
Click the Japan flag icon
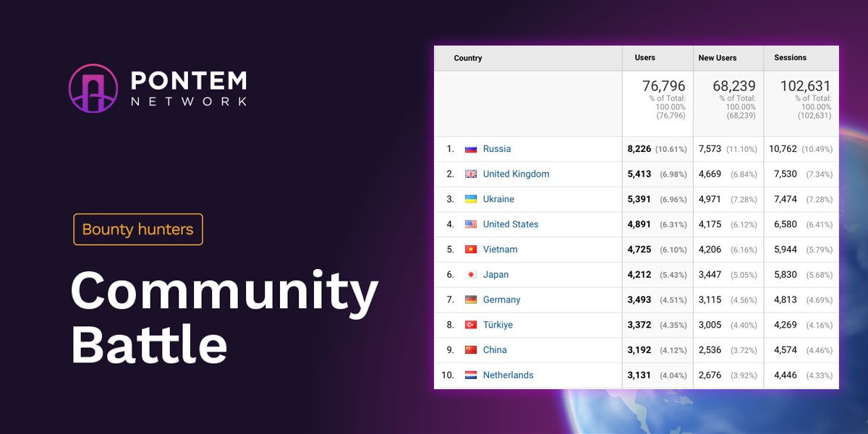click(x=471, y=274)
